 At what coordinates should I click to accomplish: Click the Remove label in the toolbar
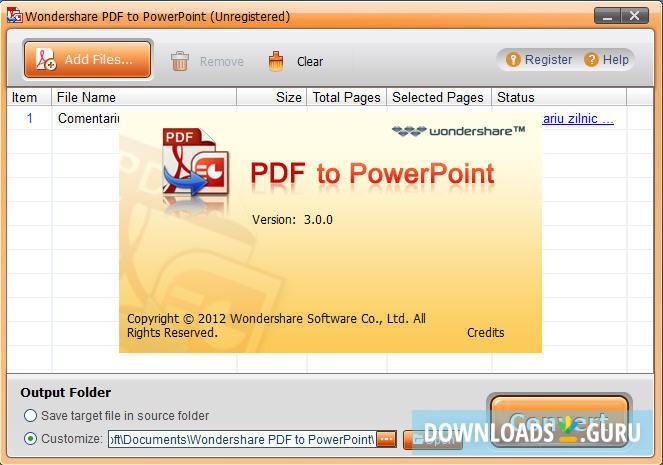pyautogui.click(x=222, y=62)
